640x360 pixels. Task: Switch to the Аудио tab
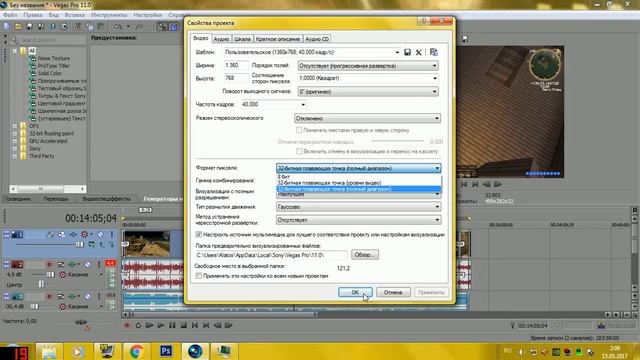coord(221,39)
